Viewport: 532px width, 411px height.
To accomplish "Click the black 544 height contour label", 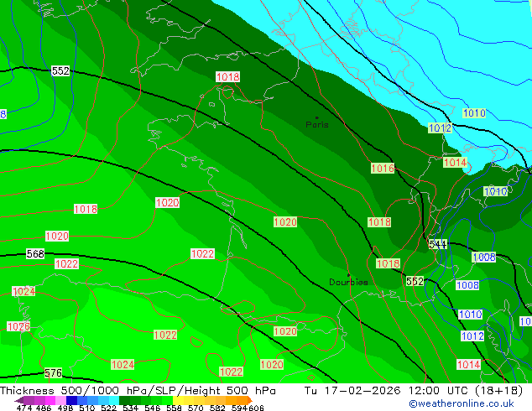I will tap(438, 244).
